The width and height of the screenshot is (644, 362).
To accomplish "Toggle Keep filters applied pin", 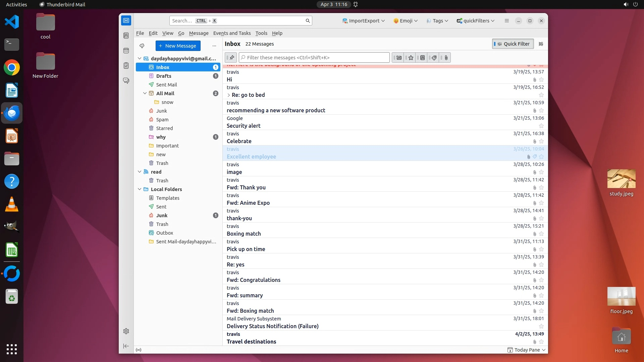I will coord(231,58).
